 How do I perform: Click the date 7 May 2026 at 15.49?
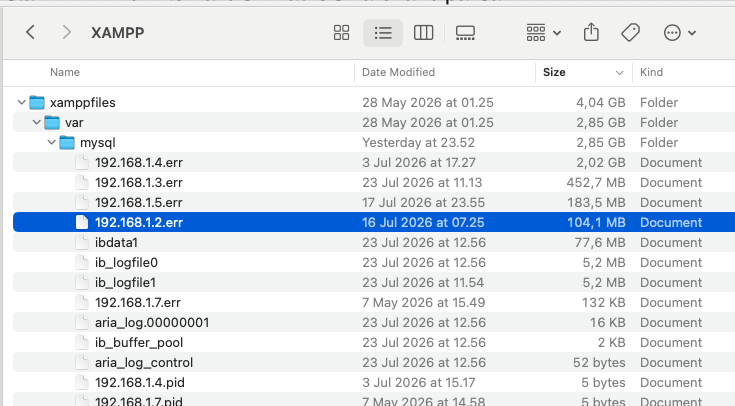424,302
